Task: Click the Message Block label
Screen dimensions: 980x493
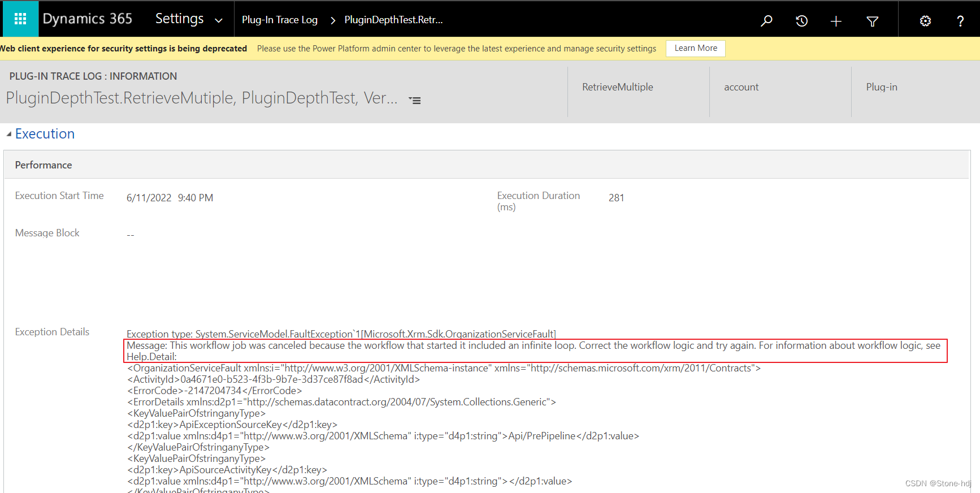Action: [x=47, y=233]
